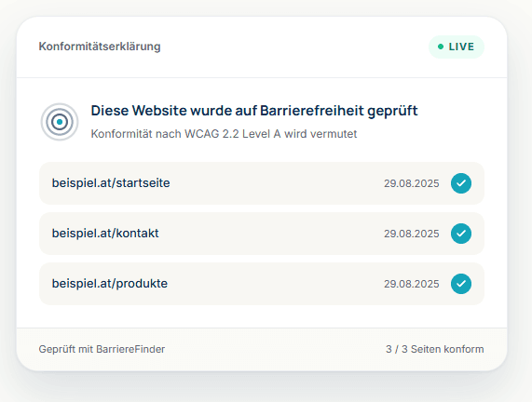Image resolution: width=532 pixels, height=402 pixels.
Task: Click the 'Konformität nach WCAG 2.2 Level A' subtitle
Action: 224,134
